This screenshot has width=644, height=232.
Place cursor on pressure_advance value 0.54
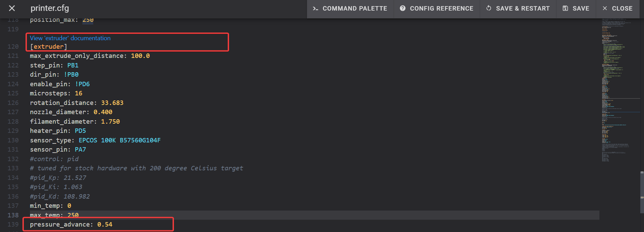pos(105,225)
